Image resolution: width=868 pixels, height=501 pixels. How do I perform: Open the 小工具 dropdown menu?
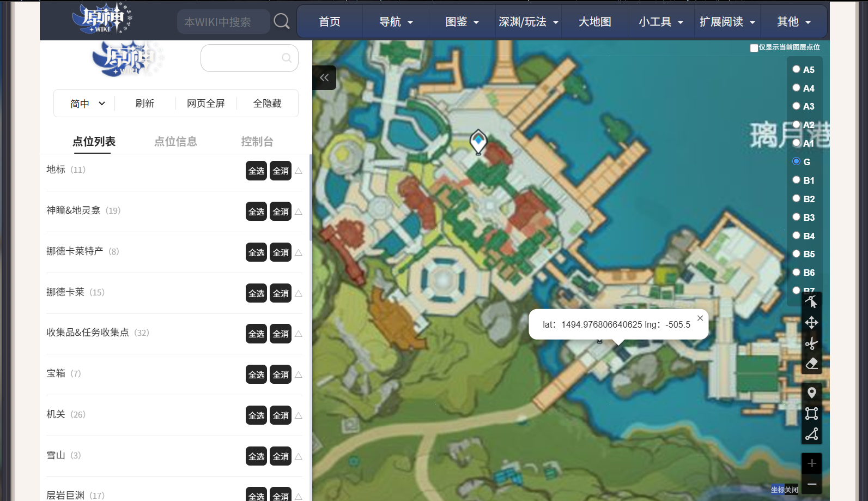[x=661, y=22]
